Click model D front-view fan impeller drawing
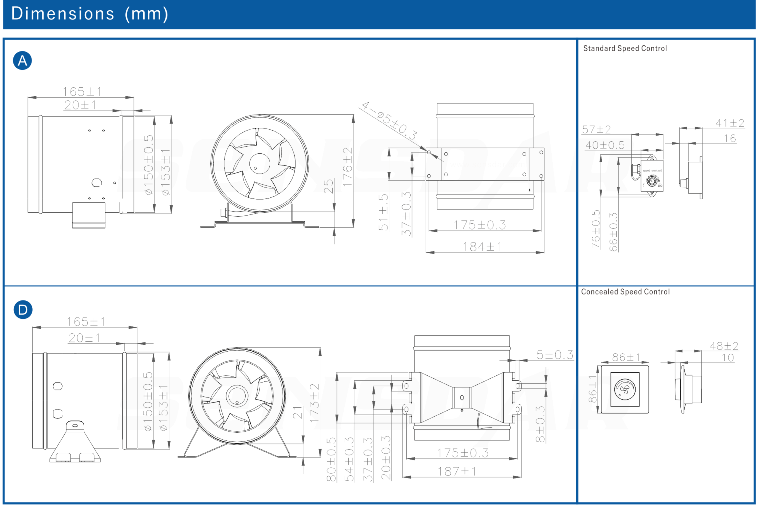The height and width of the screenshot is (513, 768). tap(238, 396)
